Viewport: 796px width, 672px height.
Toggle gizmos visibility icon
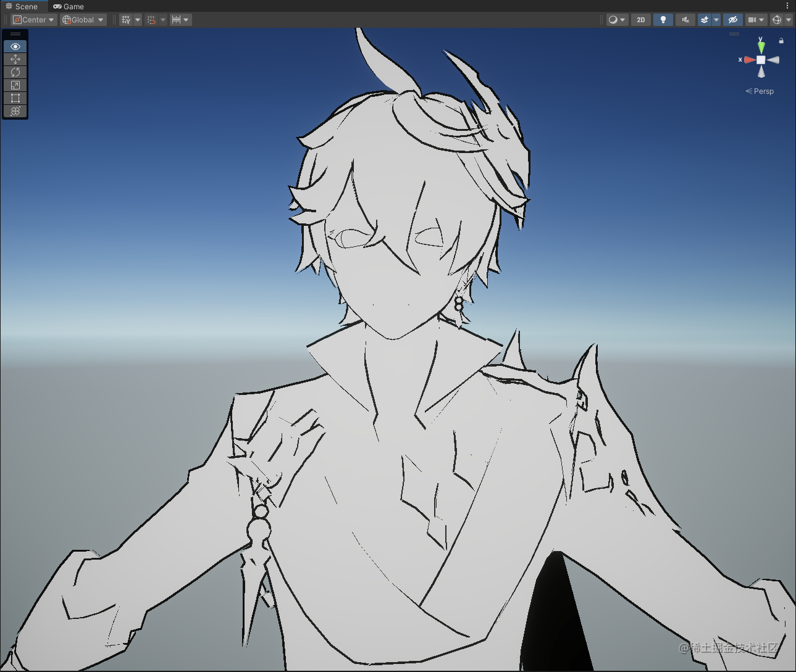pyautogui.click(x=777, y=20)
